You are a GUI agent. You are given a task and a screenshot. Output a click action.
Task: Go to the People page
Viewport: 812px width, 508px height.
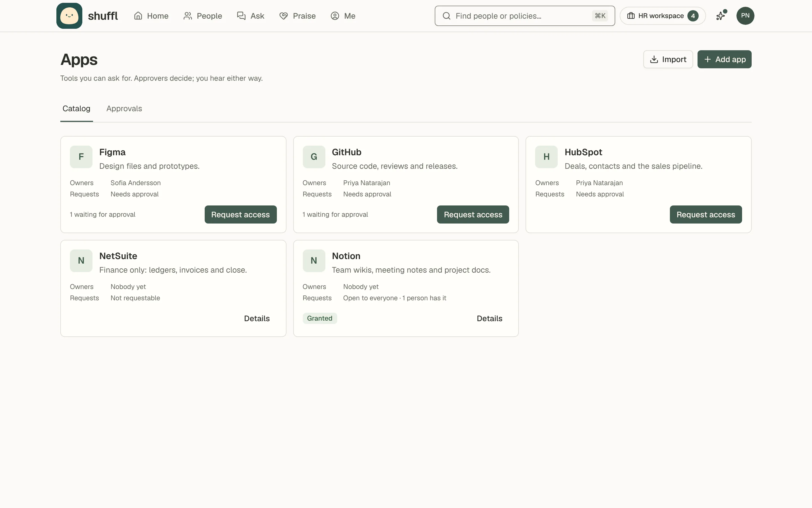click(x=203, y=16)
